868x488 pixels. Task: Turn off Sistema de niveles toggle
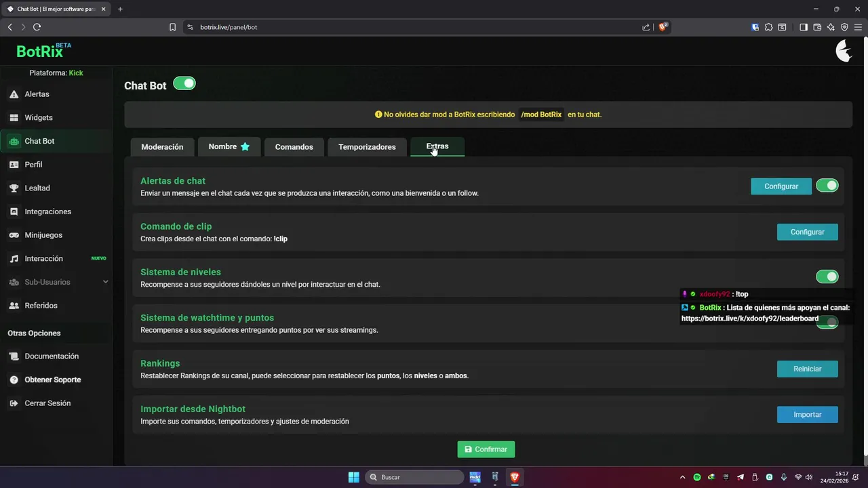(x=827, y=277)
